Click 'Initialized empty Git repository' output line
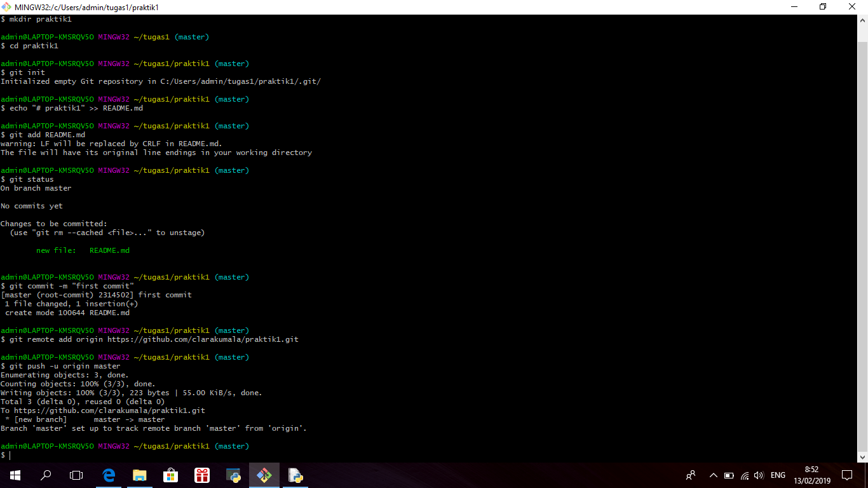This screenshot has width=868, height=488. pyautogui.click(x=161, y=81)
